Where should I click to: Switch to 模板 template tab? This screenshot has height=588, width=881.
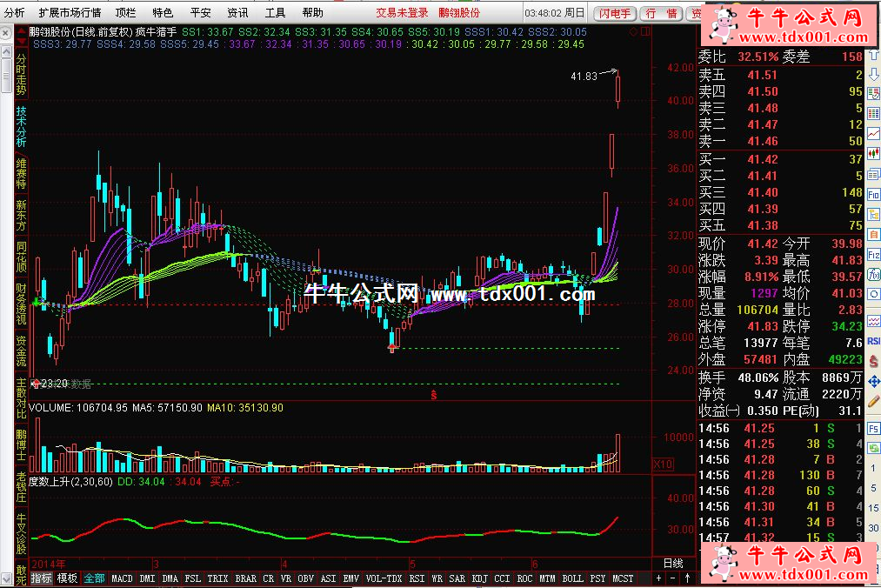pyautogui.click(x=68, y=578)
